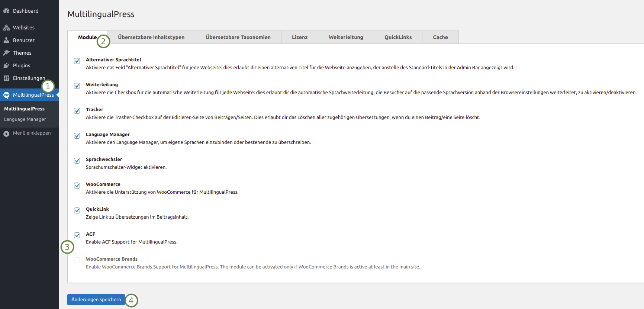Click the MultilingualPress page heading

(x=101, y=14)
